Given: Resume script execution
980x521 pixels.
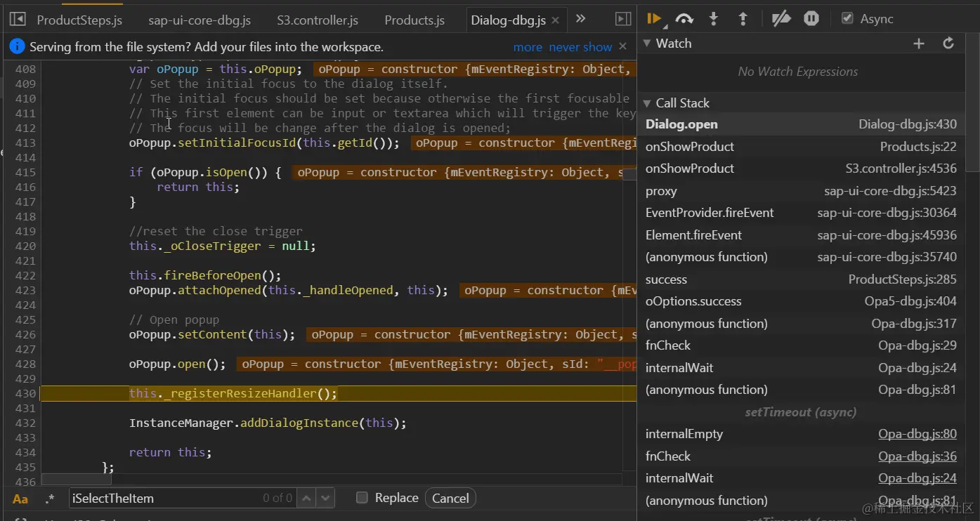Looking at the screenshot, I should (654, 19).
